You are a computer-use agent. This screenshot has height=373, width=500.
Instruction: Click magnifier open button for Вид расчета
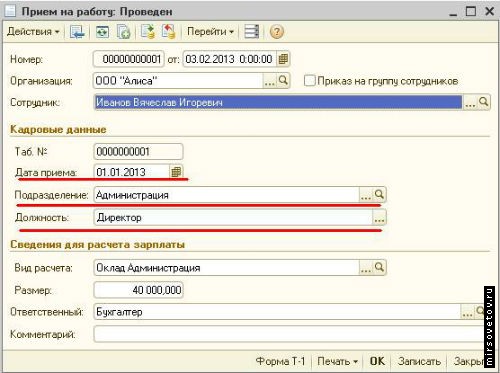click(x=379, y=268)
